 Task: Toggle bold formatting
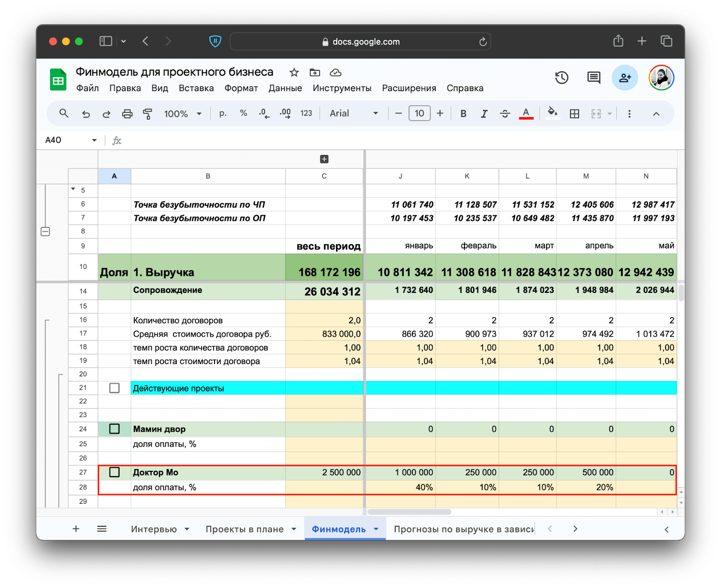463,114
